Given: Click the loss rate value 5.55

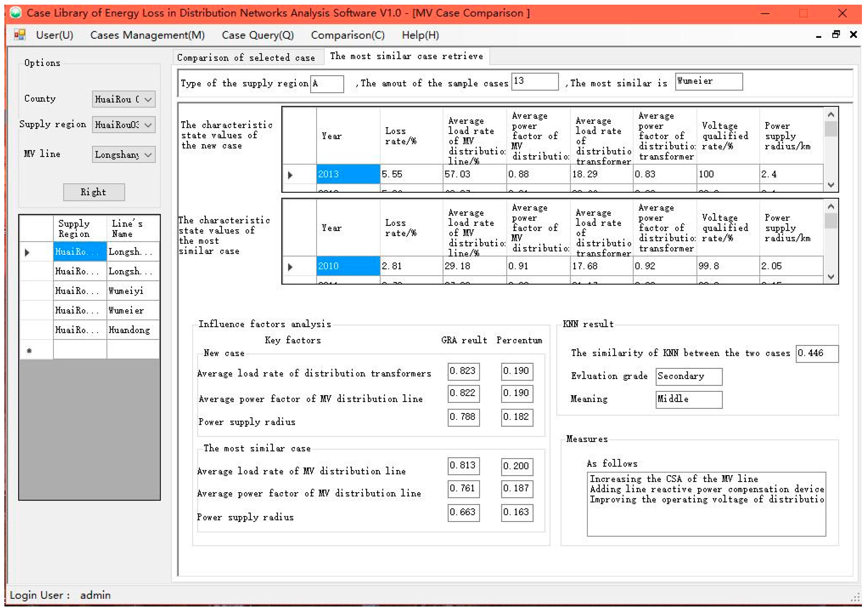Looking at the screenshot, I should tap(411, 174).
